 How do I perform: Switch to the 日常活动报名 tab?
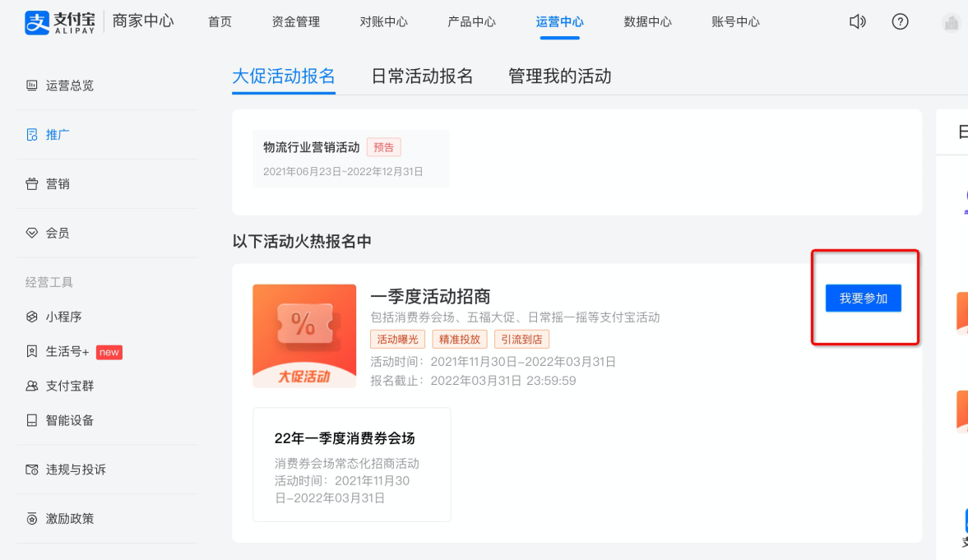tap(422, 76)
